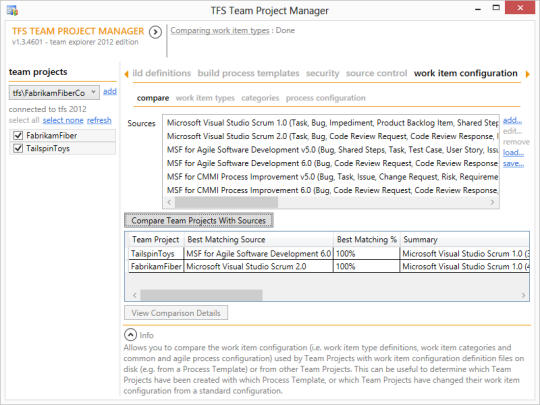The width and height of the screenshot is (540, 405).
Task: Open the work item types sub-tab
Action: pyautogui.click(x=205, y=98)
